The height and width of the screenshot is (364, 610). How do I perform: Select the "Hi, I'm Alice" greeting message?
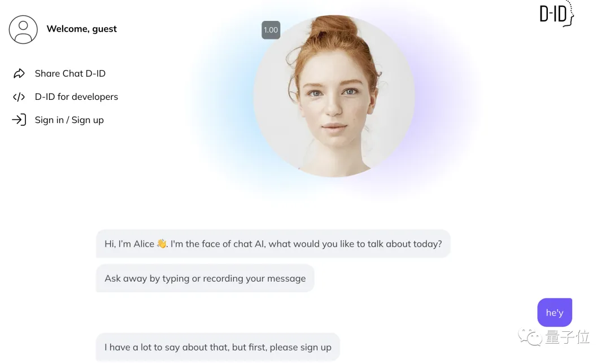pyautogui.click(x=273, y=244)
